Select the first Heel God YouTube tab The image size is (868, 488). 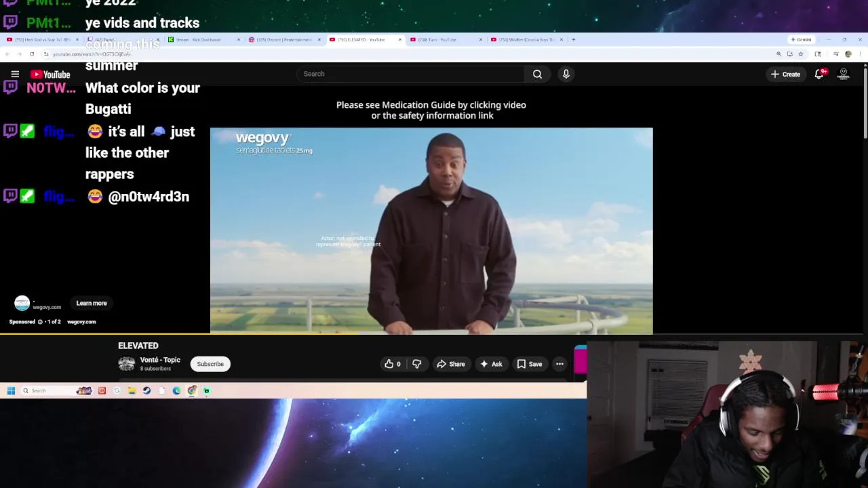[x=41, y=39]
